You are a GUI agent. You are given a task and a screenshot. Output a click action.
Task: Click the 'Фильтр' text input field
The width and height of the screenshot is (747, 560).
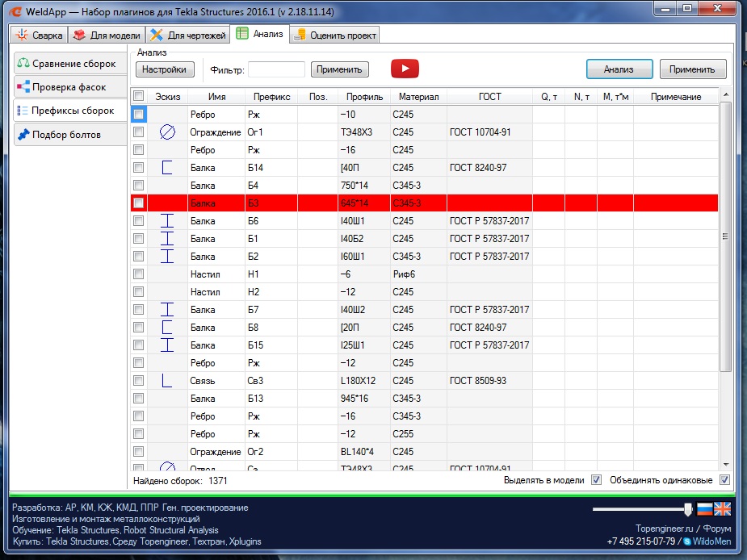pos(276,69)
